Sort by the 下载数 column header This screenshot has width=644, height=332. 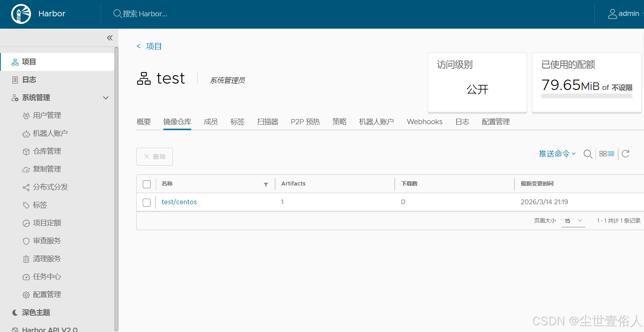[409, 184]
